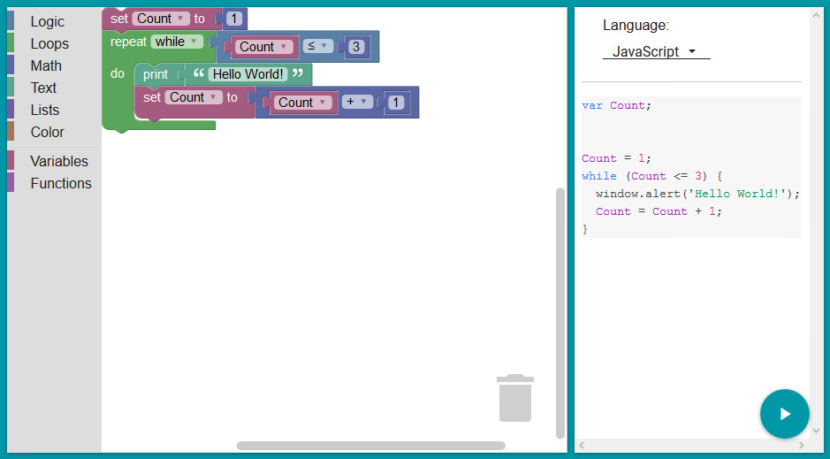This screenshot has width=830, height=459.
Task: Edit the Hello World! text field
Action: [248, 74]
